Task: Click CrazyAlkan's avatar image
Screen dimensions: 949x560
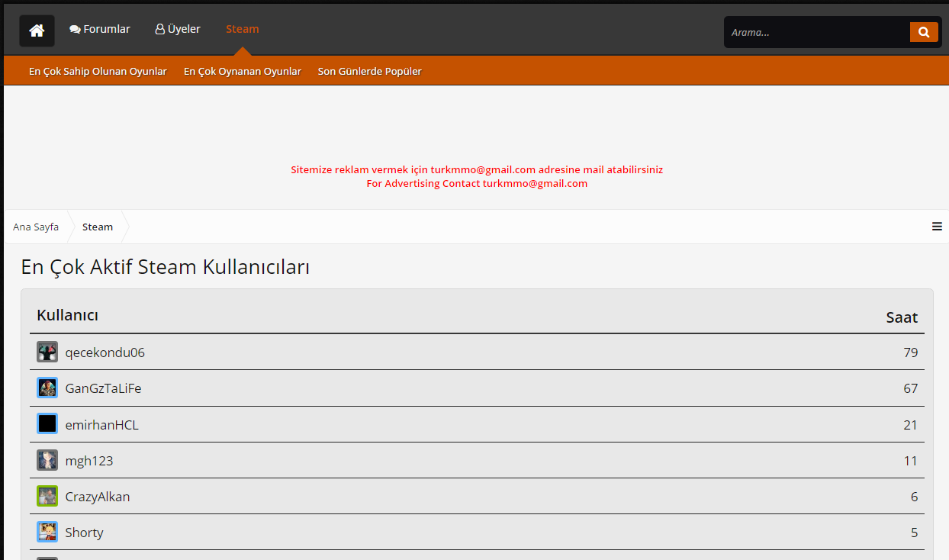Action: 47,496
